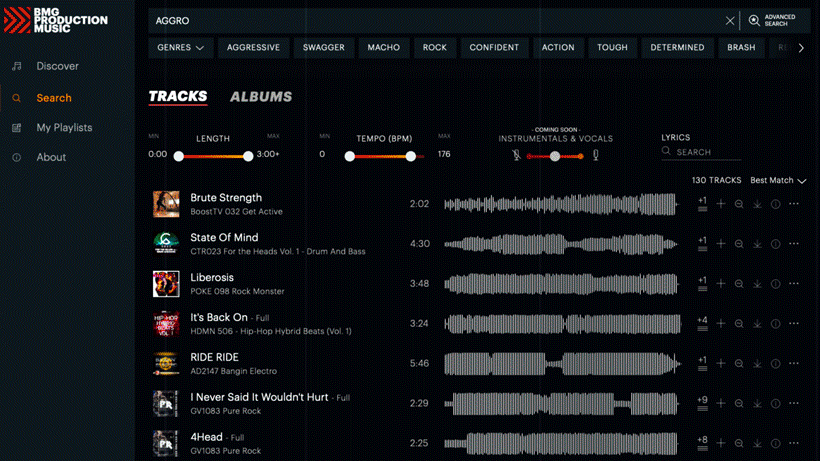
Task: Expand +1 versions of Liberosis
Action: 702,283
